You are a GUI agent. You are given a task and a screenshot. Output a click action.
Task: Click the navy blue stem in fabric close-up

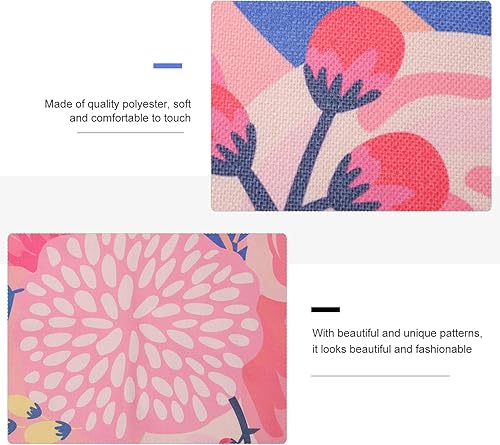click(310, 157)
